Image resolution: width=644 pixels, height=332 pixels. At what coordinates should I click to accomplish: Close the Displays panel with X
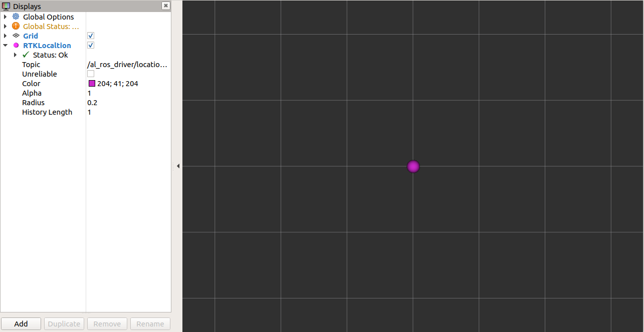pyautogui.click(x=165, y=6)
